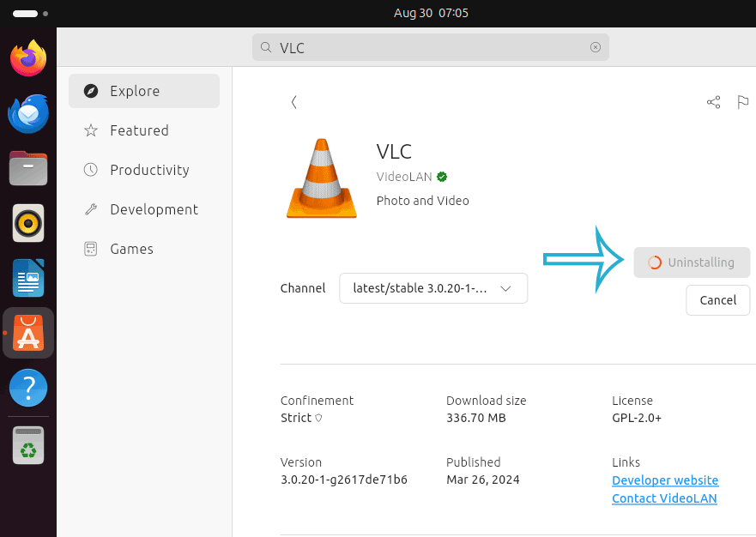Browse the Games category
Image resolution: width=756 pixels, height=537 pixels.
144,249
